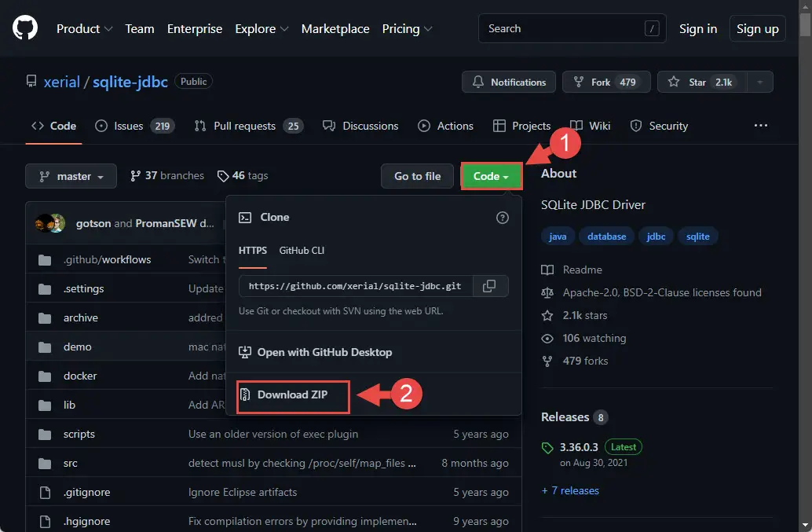812x532 pixels.
Task: Expand the master branch dropdown
Action: click(71, 176)
